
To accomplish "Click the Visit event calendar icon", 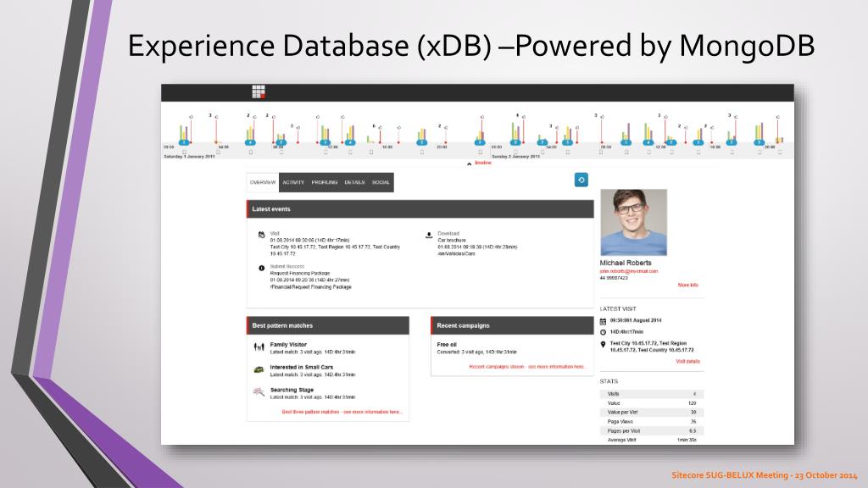I will click(x=261, y=235).
